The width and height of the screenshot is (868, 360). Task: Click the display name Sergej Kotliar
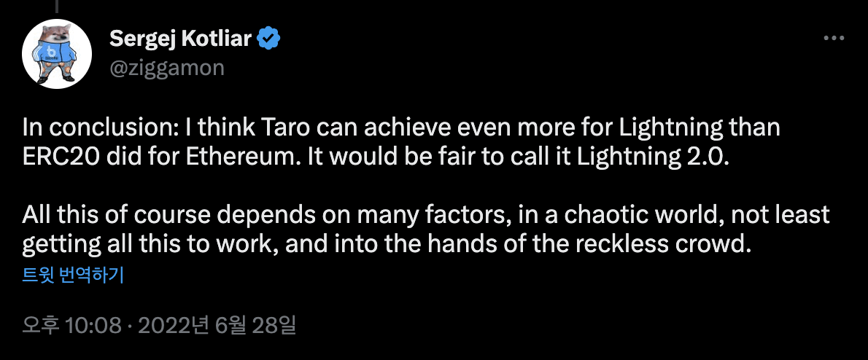click(181, 38)
